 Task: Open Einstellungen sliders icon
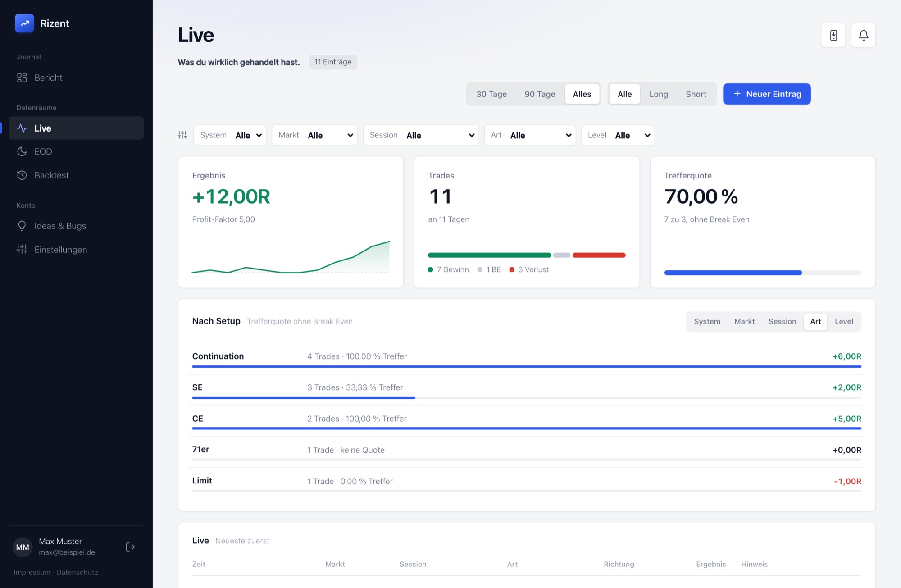point(22,249)
